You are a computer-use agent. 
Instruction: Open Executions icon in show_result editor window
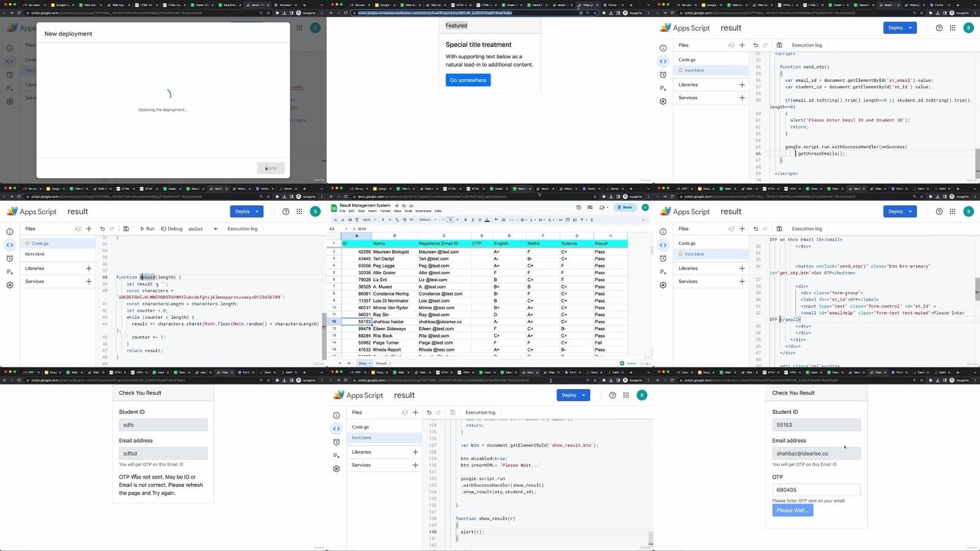pos(336,455)
